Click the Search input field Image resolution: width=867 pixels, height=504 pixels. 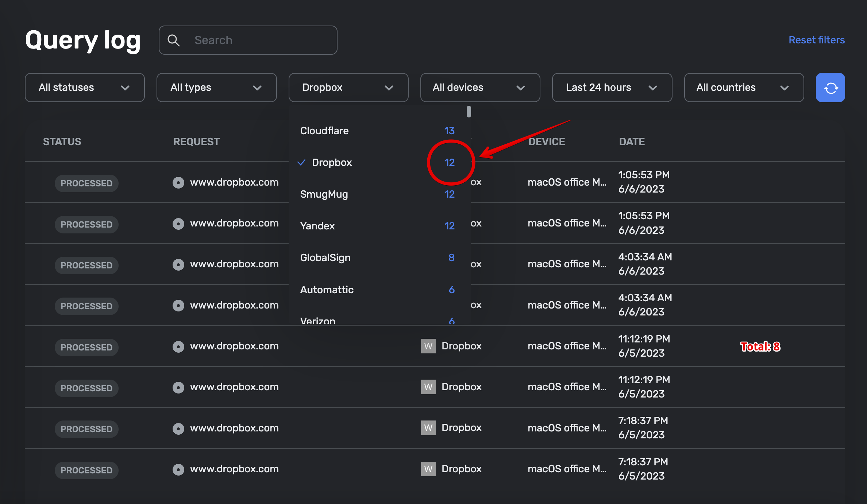tap(248, 40)
